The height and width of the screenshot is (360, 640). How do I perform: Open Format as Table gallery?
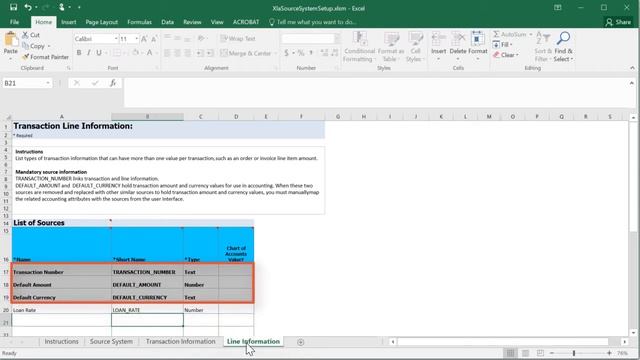[391, 47]
